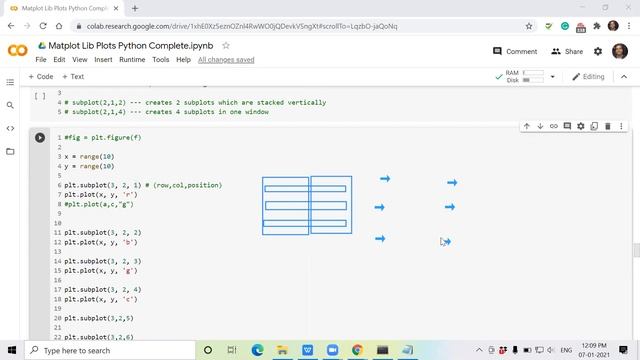The width and height of the screenshot is (640, 360).
Task: Click the commented line #fig = plt.figure(f)
Action: (103, 138)
